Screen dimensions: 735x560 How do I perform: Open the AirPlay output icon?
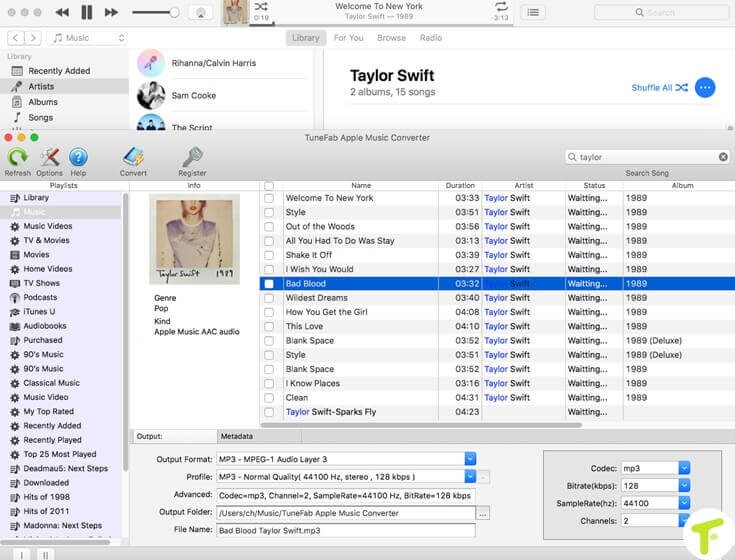tap(198, 12)
